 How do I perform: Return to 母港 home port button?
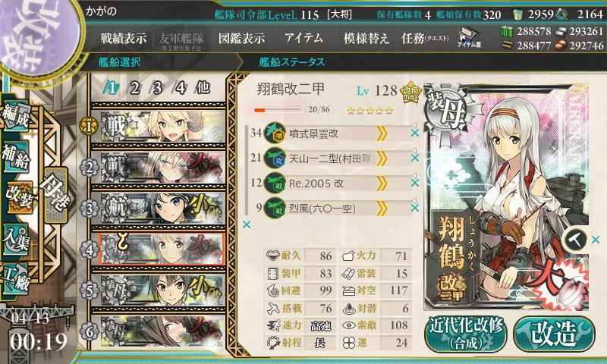55,195
